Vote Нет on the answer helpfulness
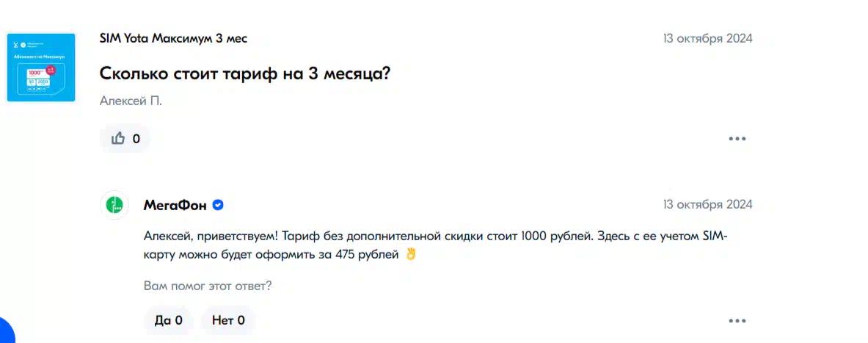The image size is (868, 343). [228, 320]
